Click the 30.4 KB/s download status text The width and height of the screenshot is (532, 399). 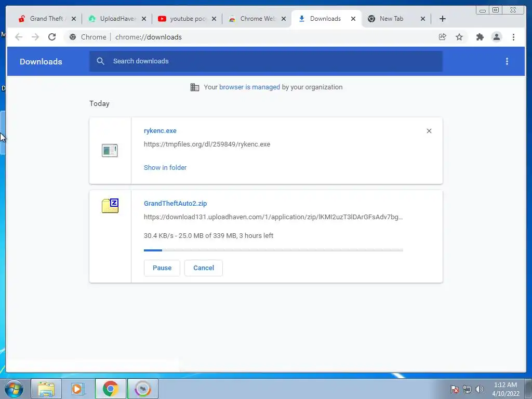pyautogui.click(x=208, y=235)
